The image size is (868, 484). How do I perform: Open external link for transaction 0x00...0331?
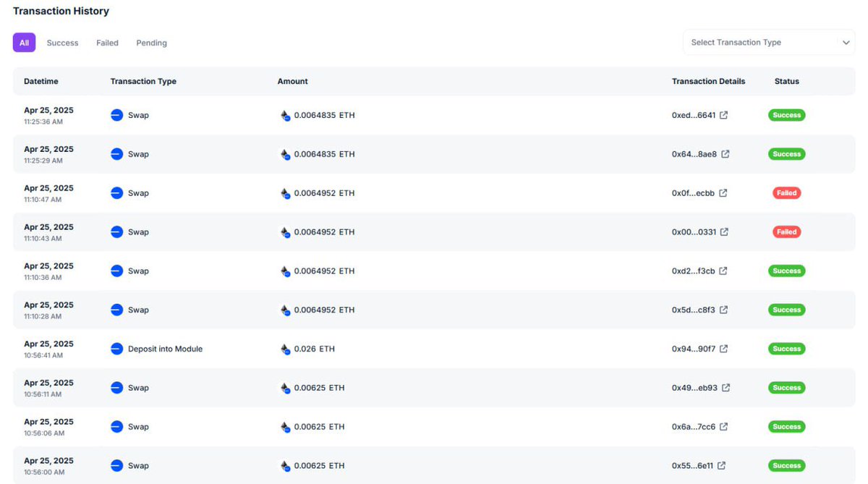[724, 232]
